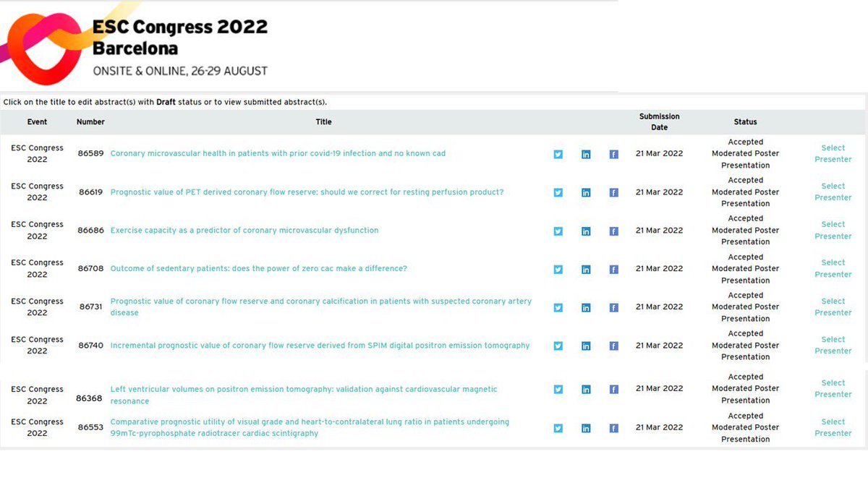The image size is (868, 488).
Task: Click the status text of abstract 86589
Action: pyautogui.click(x=746, y=153)
